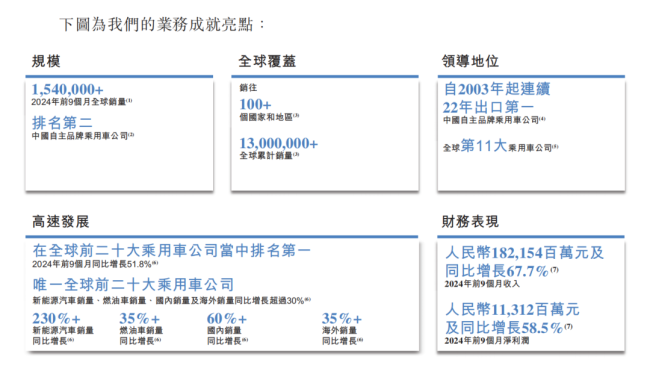Select the 100+ countries figure
Image resolution: width=650 pixels, height=386 pixels.
click(x=255, y=104)
